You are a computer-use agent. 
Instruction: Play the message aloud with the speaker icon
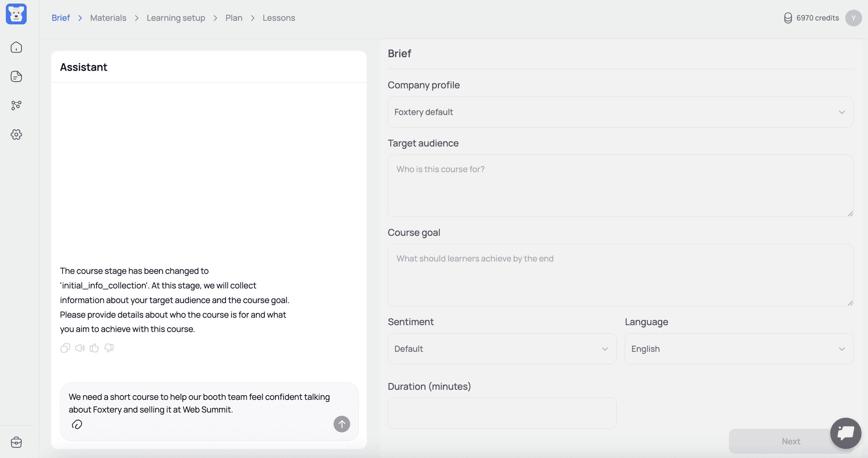pyautogui.click(x=80, y=348)
